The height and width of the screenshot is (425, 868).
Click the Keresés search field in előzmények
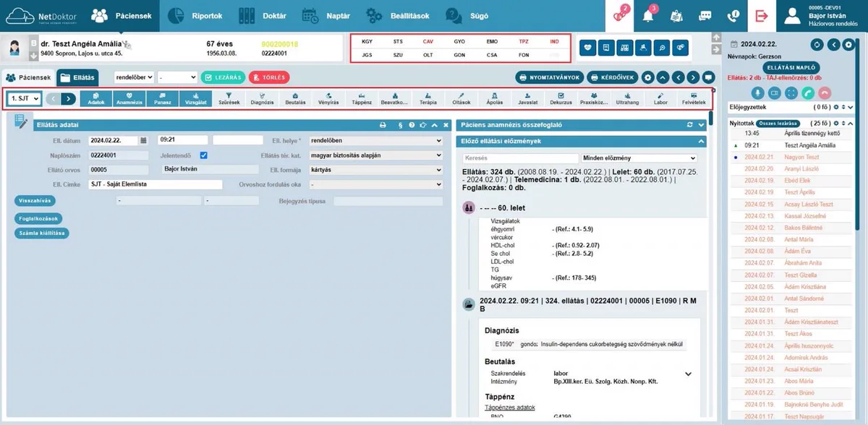pyautogui.click(x=520, y=158)
